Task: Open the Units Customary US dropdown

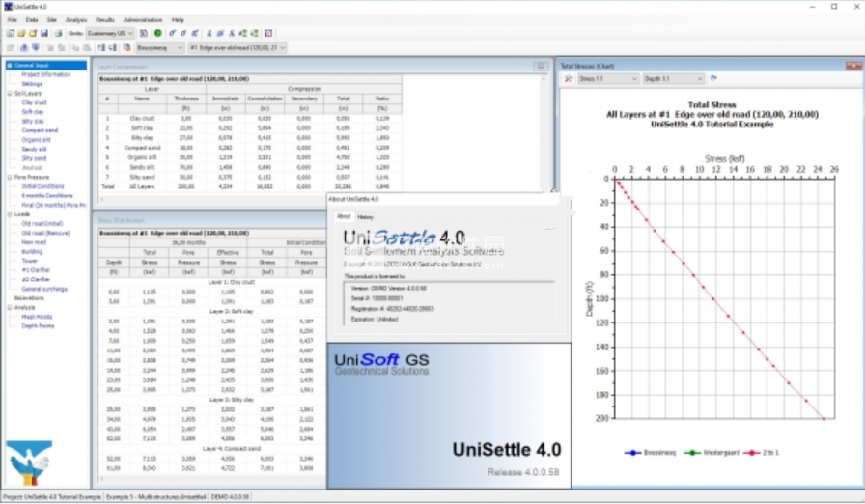Action: [110, 33]
